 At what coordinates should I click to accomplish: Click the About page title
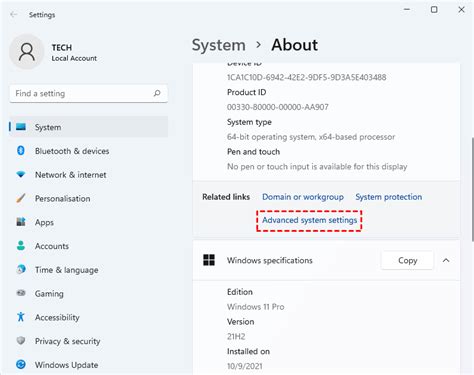[x=295, y=45]
